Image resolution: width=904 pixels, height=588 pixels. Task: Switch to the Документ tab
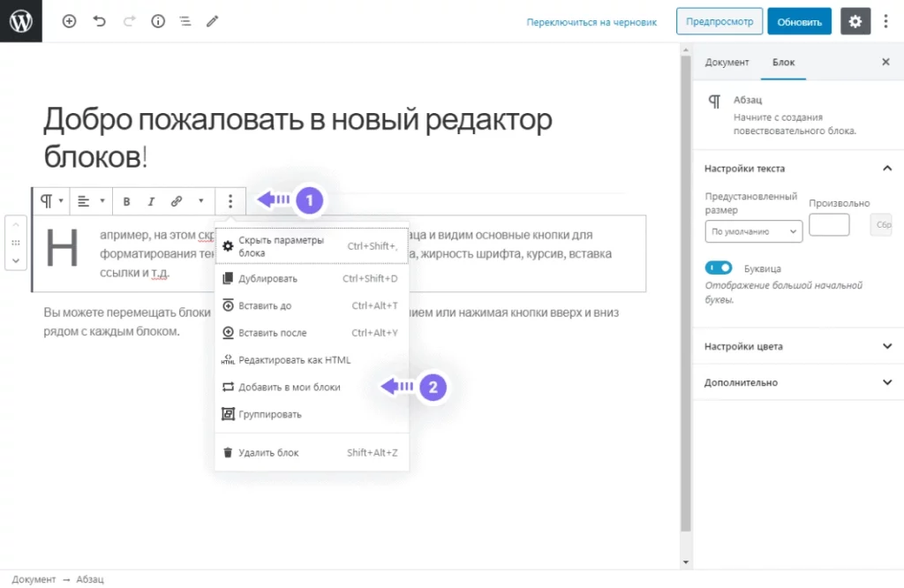[x=727, y=62]
